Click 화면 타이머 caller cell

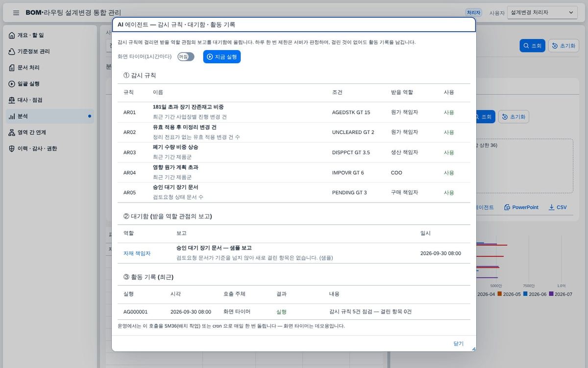coord(237,312)
